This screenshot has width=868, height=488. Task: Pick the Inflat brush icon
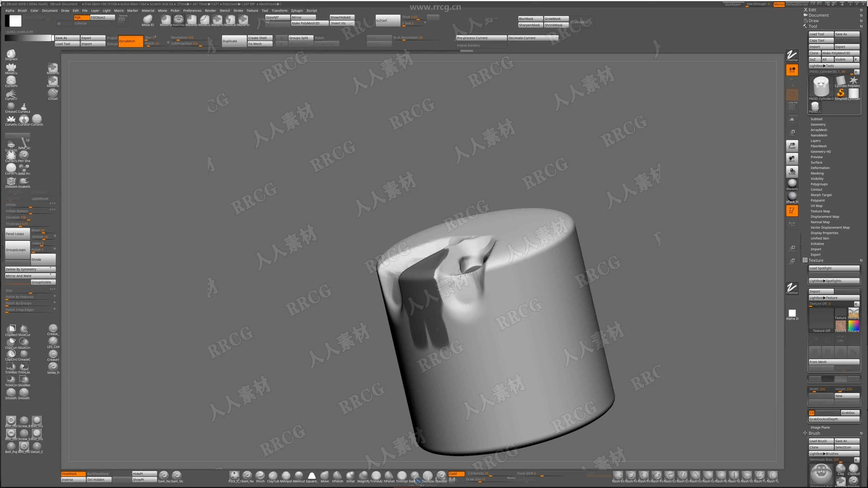[350, 475]
